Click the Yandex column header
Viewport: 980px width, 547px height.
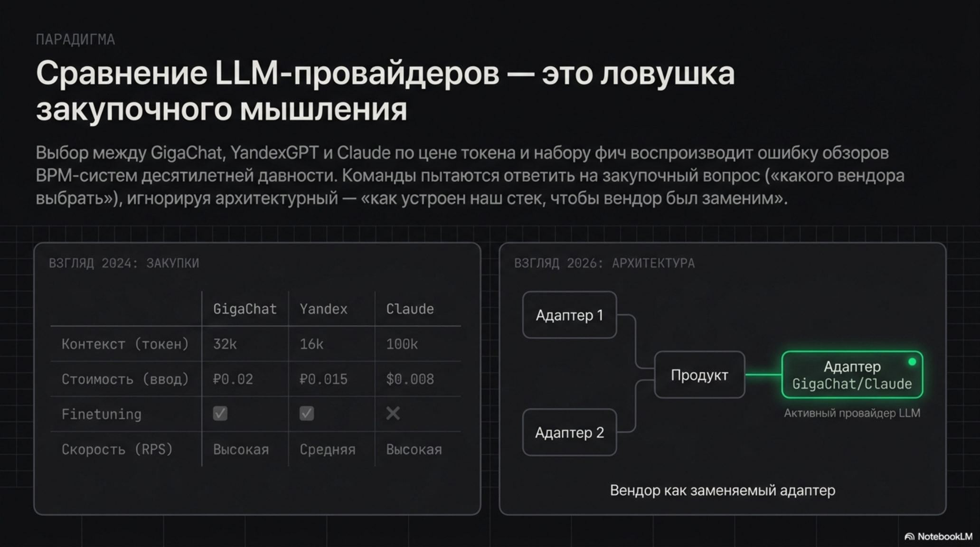coord(323,309)
